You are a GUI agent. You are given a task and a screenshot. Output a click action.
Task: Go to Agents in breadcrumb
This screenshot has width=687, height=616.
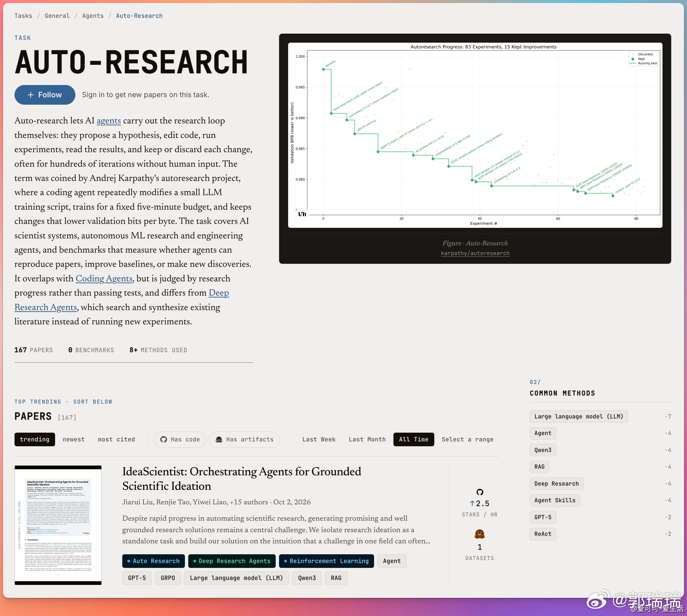[x=93, y=16]
